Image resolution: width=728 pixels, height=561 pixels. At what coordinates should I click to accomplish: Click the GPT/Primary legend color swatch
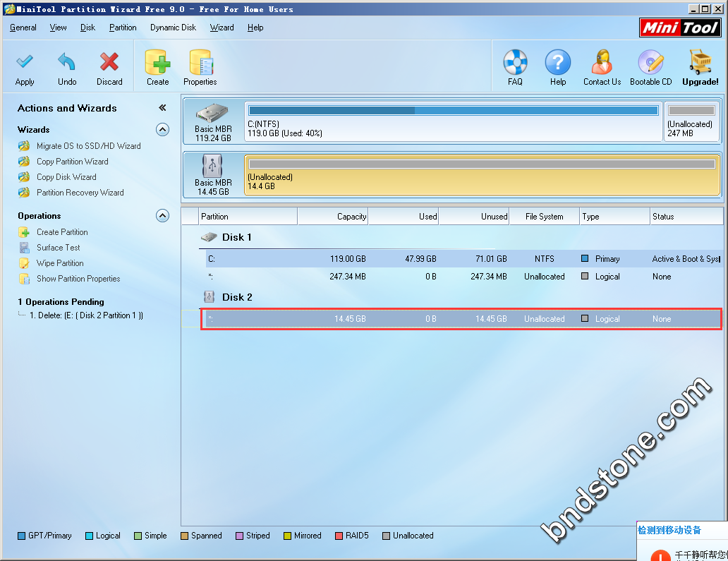(x=21, y=536)
